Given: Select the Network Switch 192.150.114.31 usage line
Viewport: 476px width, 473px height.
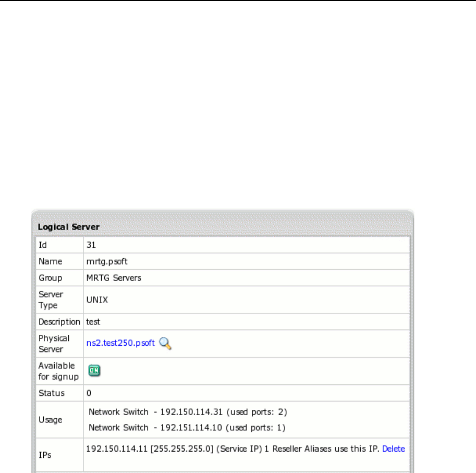Looking at the screenshot, I should (188, 412).
